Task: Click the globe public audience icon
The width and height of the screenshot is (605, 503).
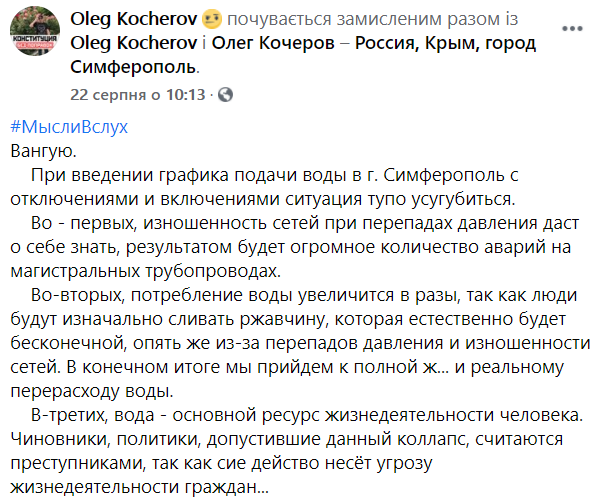Action: tap(225, 95)
